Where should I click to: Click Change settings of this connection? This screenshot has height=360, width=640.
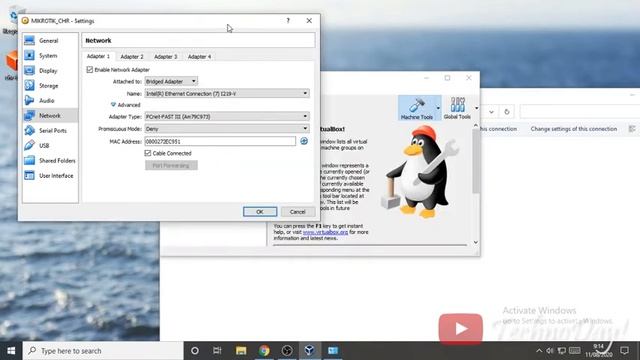(573, 129)
